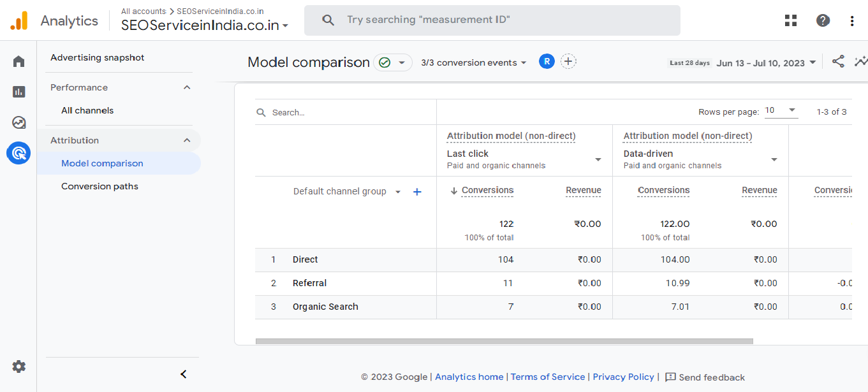Select Conversion paths in the sidebar

click(99, 186)
